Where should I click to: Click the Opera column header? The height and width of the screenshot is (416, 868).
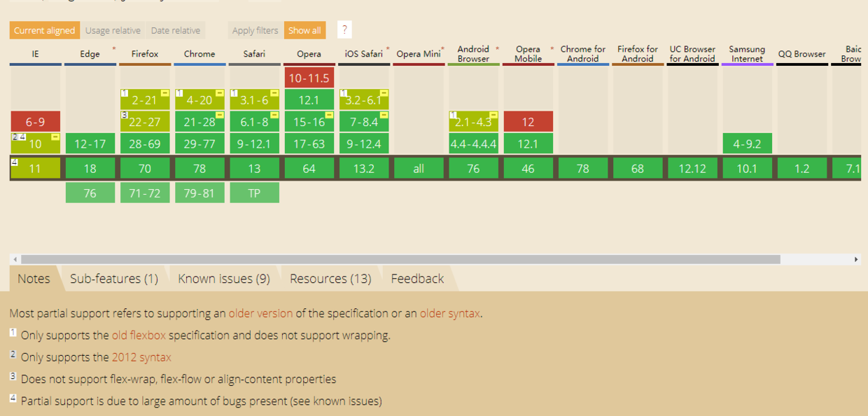point(309,54)
